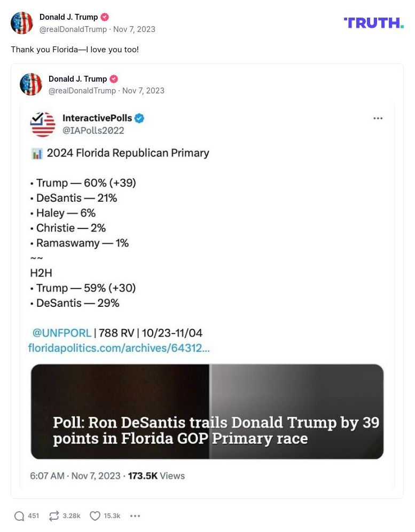Open the TRUTH logo in the header
The image size is (415, 532).
pos(373,23)
